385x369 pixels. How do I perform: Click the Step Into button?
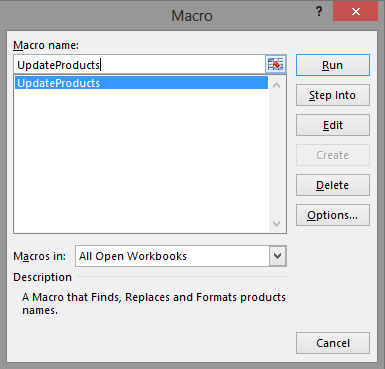point(333,95)
